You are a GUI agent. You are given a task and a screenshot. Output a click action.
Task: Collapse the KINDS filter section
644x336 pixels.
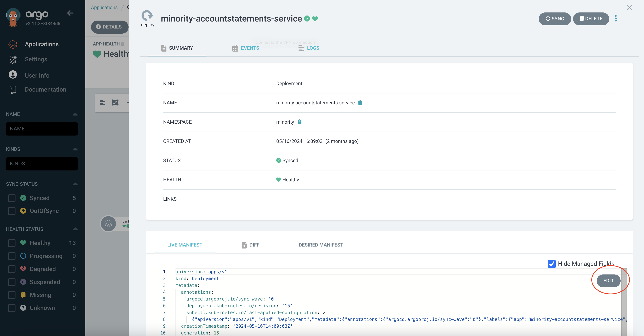(x=75, y=149)
